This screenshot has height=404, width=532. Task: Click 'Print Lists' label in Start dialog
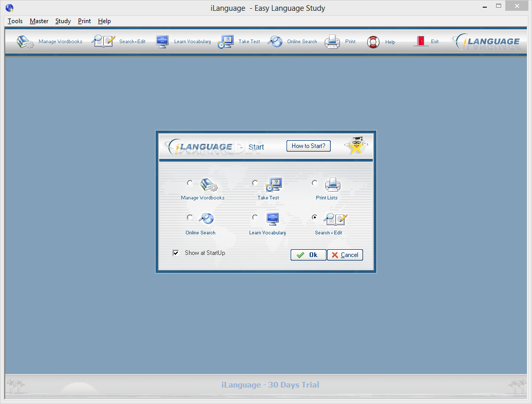[327, 197]
